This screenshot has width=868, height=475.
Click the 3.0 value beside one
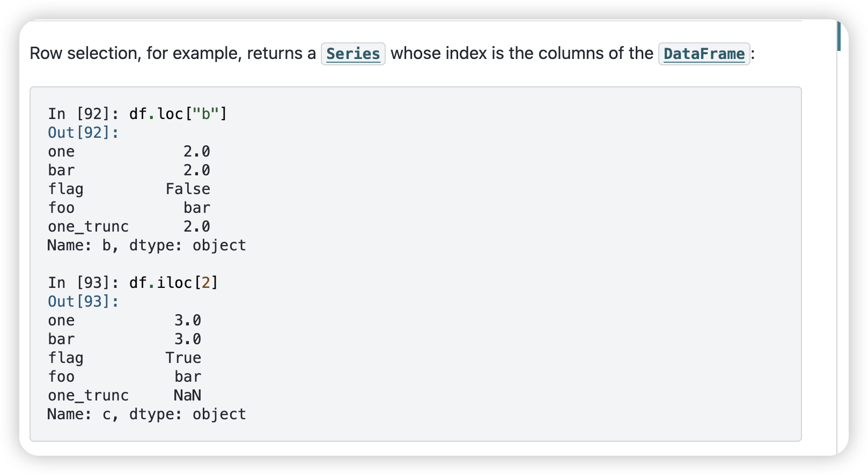point(188,320)
